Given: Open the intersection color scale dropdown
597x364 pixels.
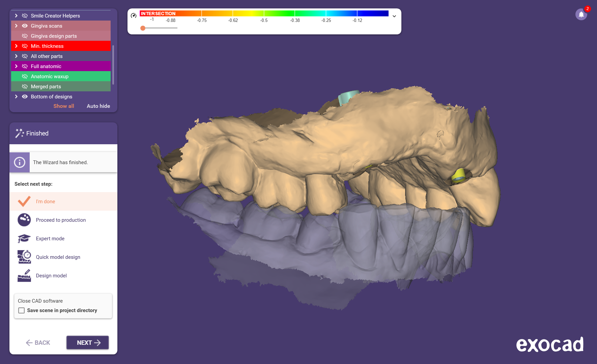Looking at the screenshot, I should (394, 16).
